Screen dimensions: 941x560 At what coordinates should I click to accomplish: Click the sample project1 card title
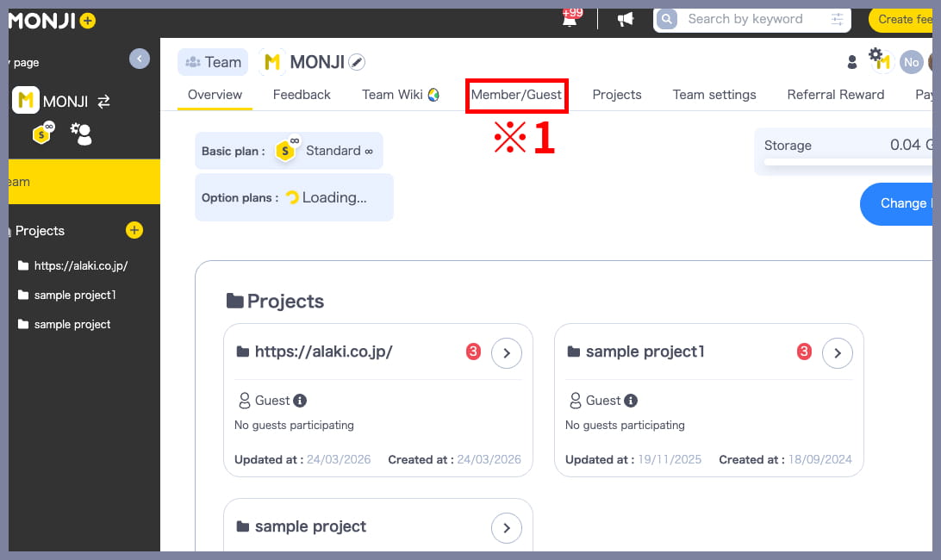tap(645, 352)
